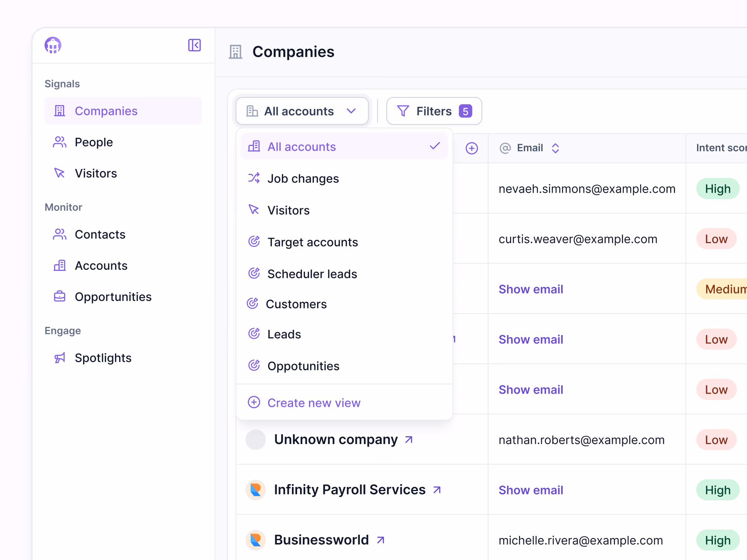Click Unknown company avatar placeholder
Image resolution: width=747 pixels, height=560 pixels.
[x=256, y=440]
